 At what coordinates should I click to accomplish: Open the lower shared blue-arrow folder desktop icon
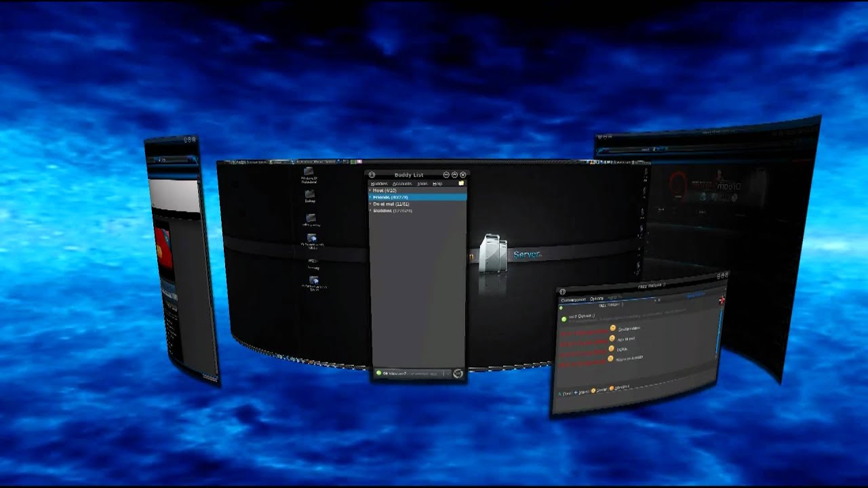coord(313,280)
